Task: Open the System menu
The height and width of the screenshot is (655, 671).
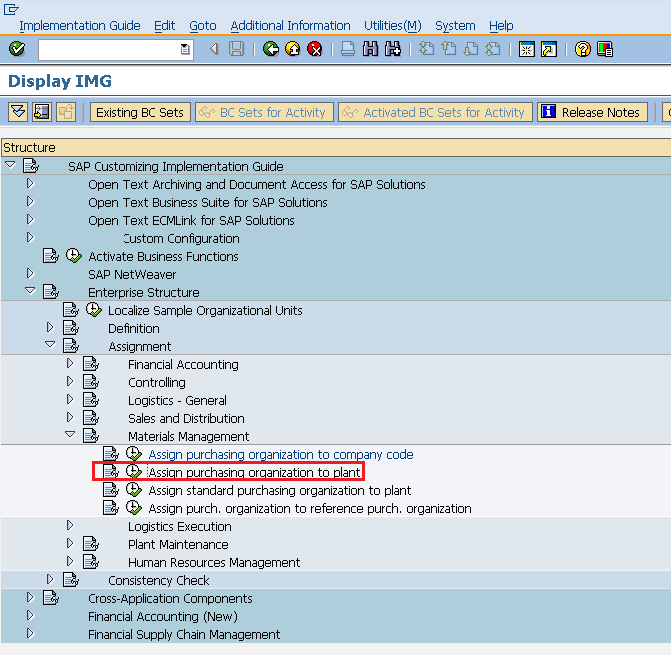Action: [455, 26]
